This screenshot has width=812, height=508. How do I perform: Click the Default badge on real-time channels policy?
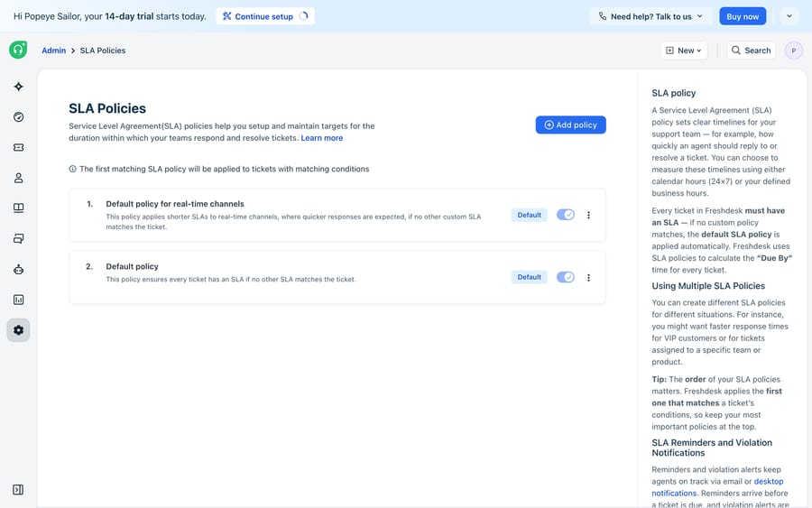[530, 215]
